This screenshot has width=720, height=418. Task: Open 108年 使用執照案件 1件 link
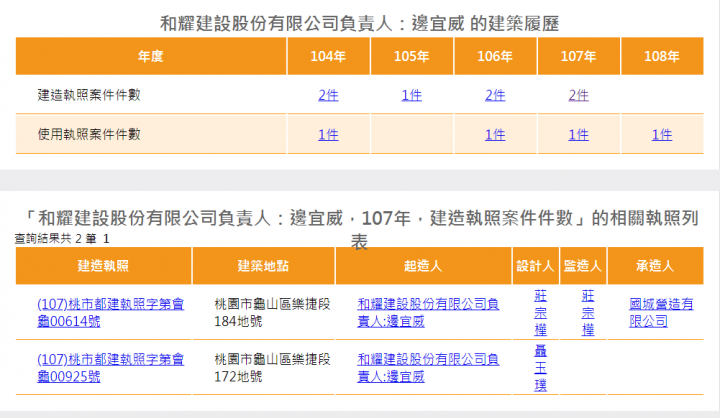(662, 135)
